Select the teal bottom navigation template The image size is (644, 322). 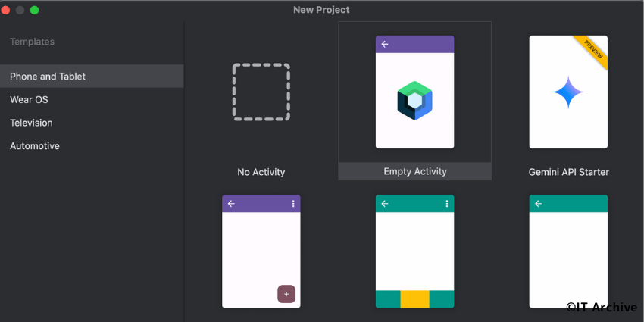point(415,252)
